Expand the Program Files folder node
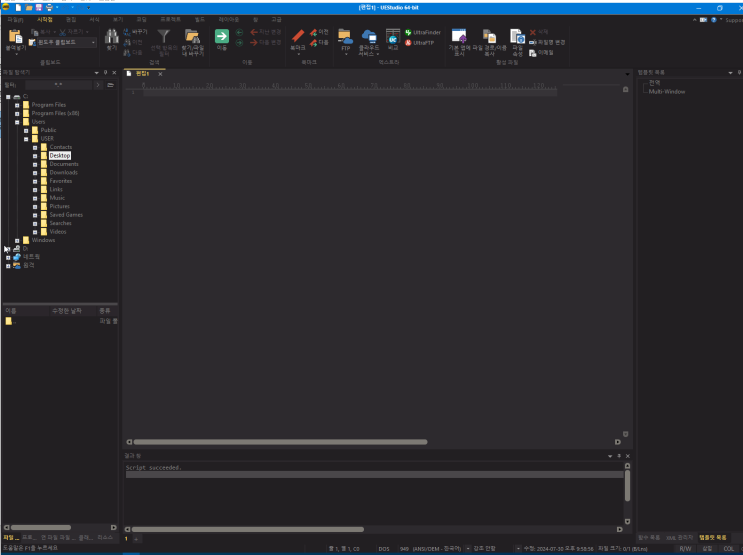This screenshot has width=743, height=555. point(17,105)
